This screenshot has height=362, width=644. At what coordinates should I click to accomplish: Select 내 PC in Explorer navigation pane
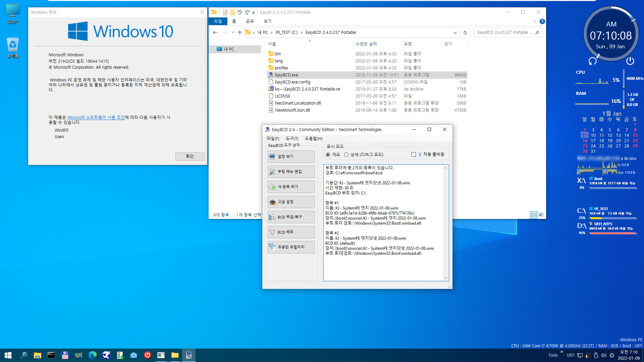tap(235, 49)
